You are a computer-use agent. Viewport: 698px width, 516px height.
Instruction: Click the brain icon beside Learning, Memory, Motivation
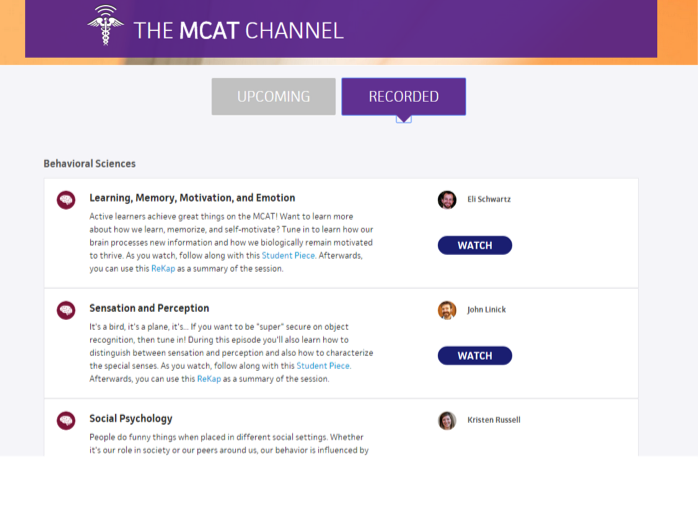click(66, 200)
